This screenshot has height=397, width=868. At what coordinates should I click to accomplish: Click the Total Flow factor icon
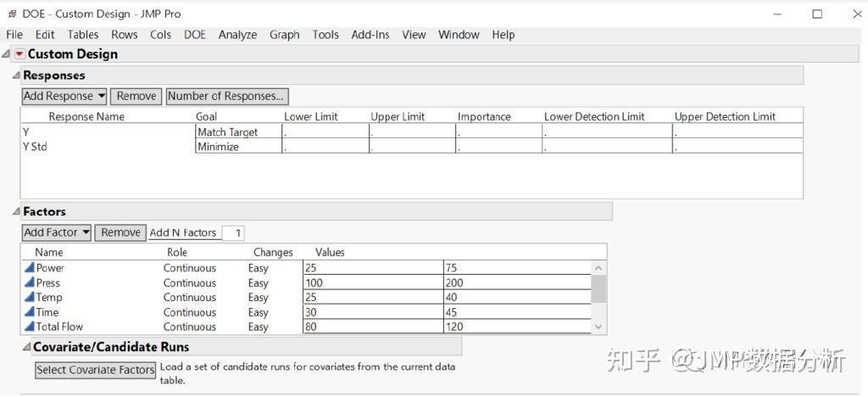(x=29, y=327)
